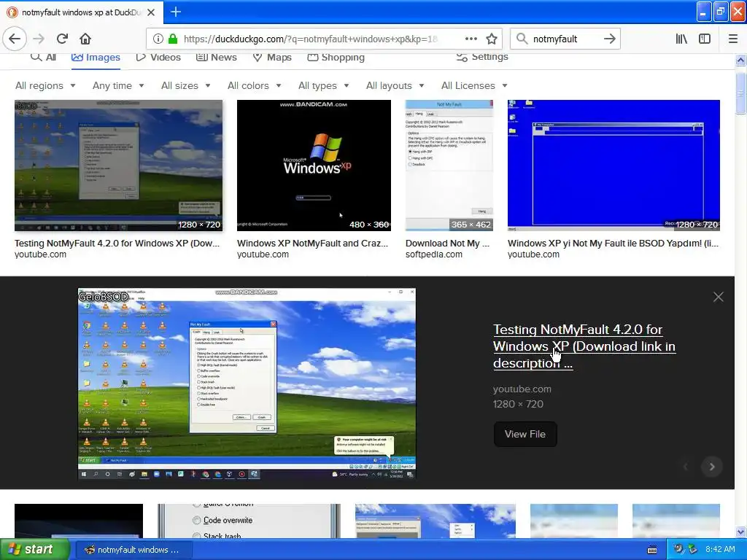Viewport: 747px width, 560px height.
Task: Submit search with the go arrow
Action: (609, 39)
